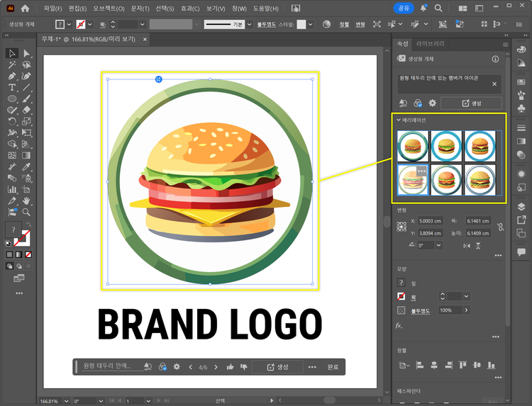Viewport: 532px width, 406px height.
Task: Select the Gradient tool
Action: [26, 155]
